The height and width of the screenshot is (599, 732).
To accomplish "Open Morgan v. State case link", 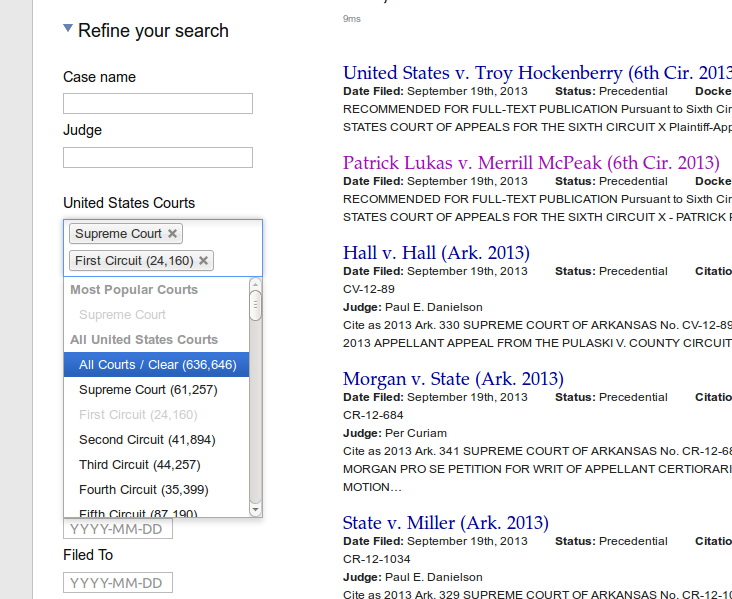I will [x=453, y=379].
